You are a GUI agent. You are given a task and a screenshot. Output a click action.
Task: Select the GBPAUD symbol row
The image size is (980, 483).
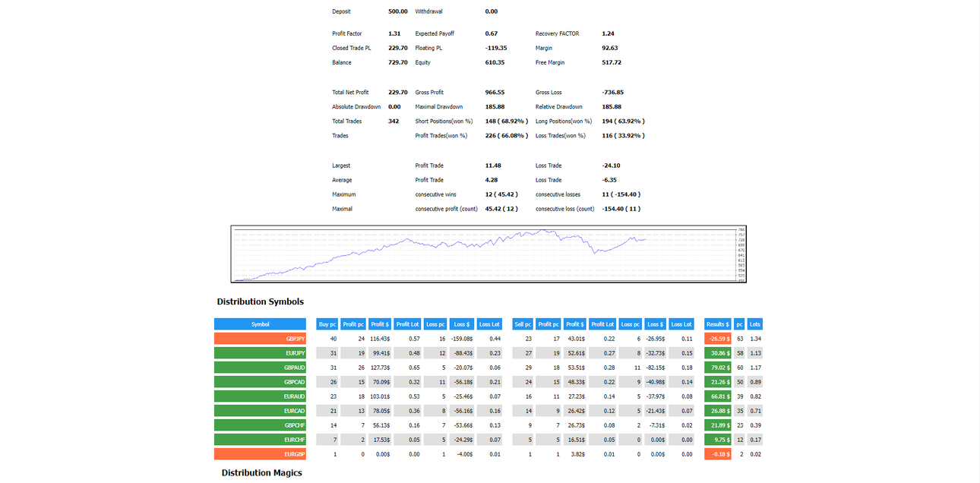click(260, 368)
